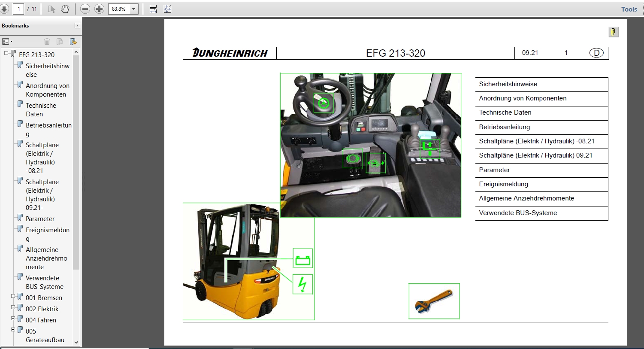The height and width of the screenshot is (349, 644).
Task: Type a page number in the page field
Action: coord(18,9)
